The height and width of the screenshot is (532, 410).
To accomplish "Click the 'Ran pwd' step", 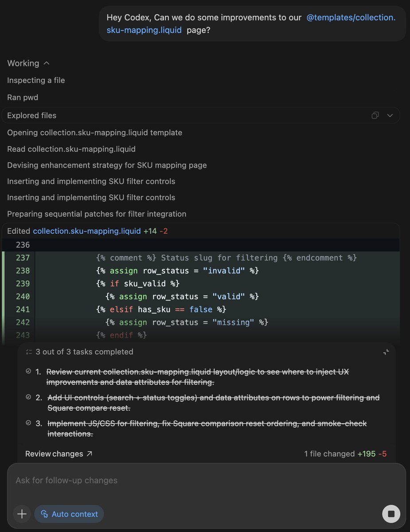I will [23, 97].
